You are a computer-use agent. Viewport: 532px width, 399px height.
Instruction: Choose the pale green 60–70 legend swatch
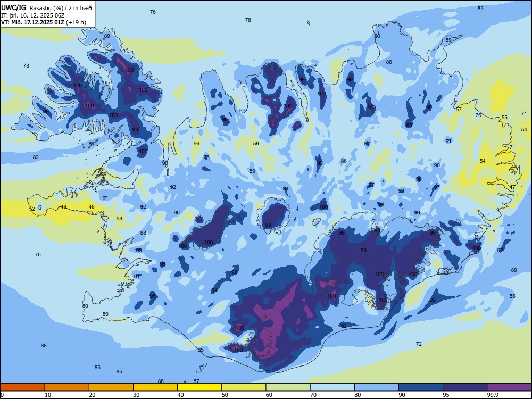coord(288,387)
